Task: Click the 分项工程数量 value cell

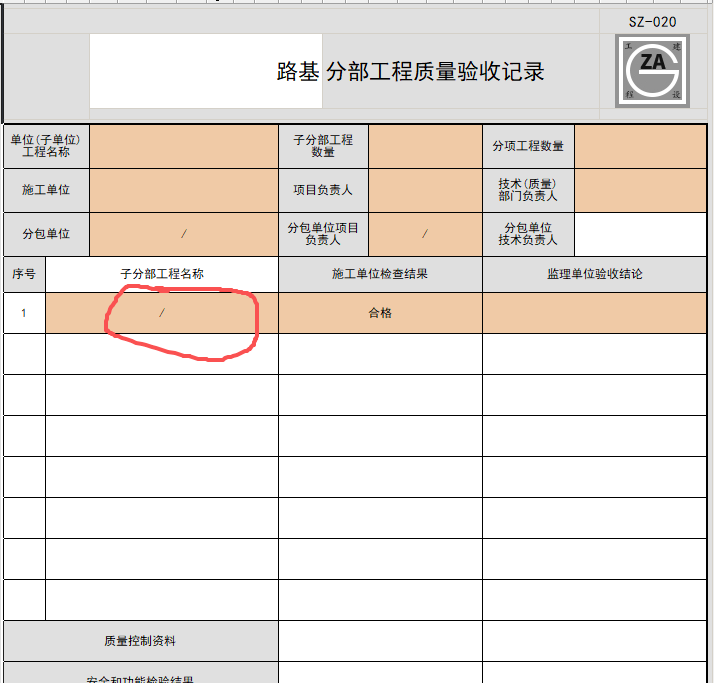Action: click(x=640, y=146)
